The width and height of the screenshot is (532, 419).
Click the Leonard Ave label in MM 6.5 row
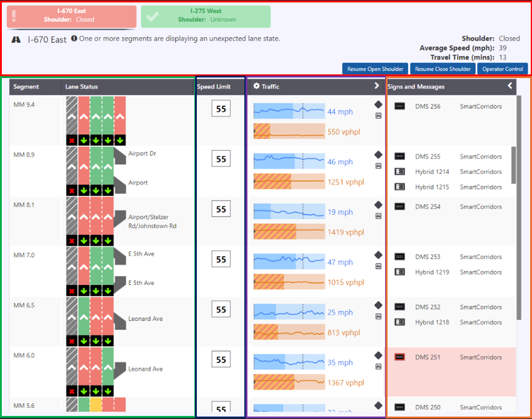(x=146, y=318)
